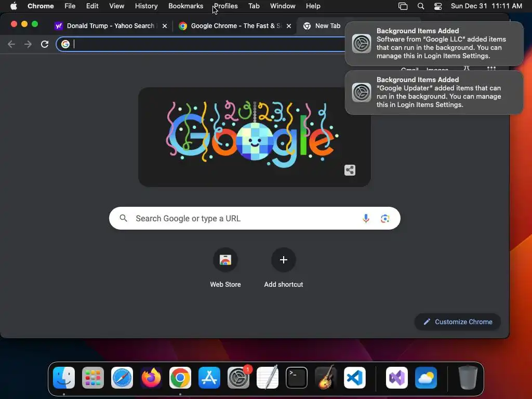This screenshot has height=399, width=532.
Task: Open the Weather app in Dock
Action: (x=426, y=378)
